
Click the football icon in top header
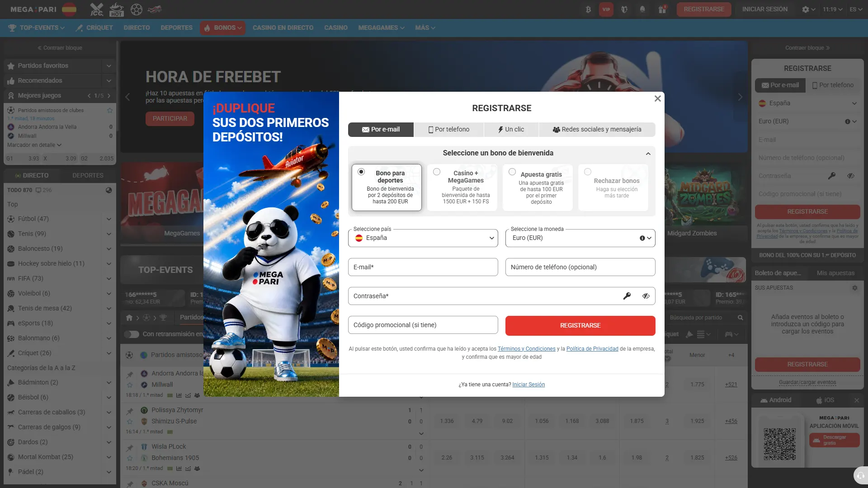(136, 9)
